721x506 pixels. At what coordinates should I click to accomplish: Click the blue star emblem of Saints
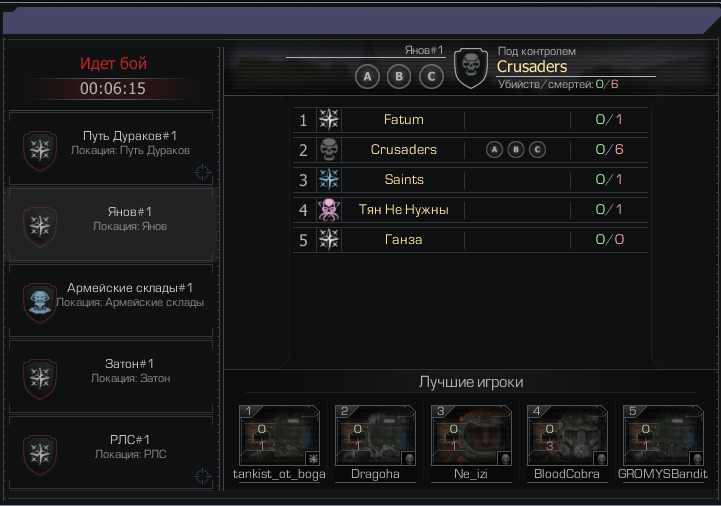tap(329, 179)
